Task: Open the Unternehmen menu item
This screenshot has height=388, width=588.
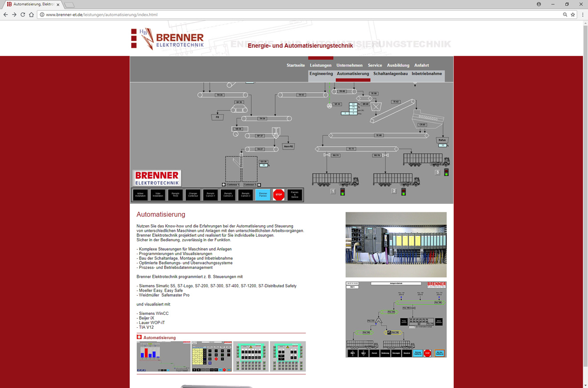Action: click(x=349, y=66)
